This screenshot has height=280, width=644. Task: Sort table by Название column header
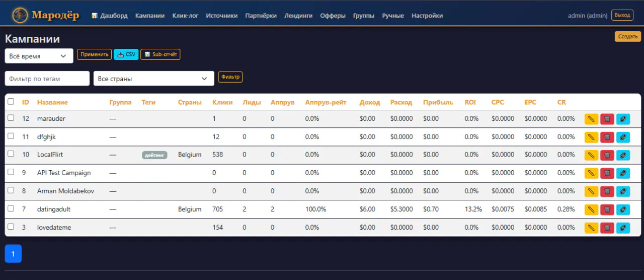pyautogui.click(x=52, y=102)
